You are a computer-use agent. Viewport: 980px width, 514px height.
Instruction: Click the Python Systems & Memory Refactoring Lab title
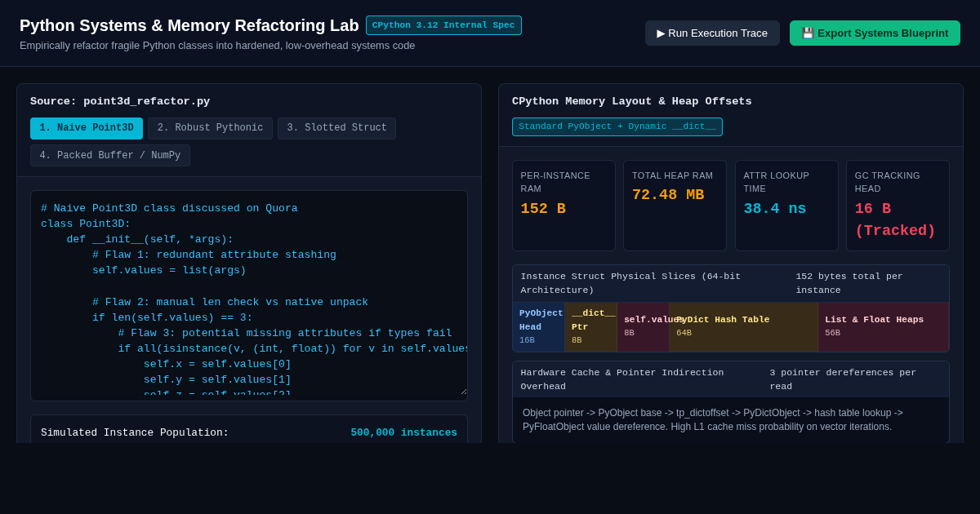point(189,25)
